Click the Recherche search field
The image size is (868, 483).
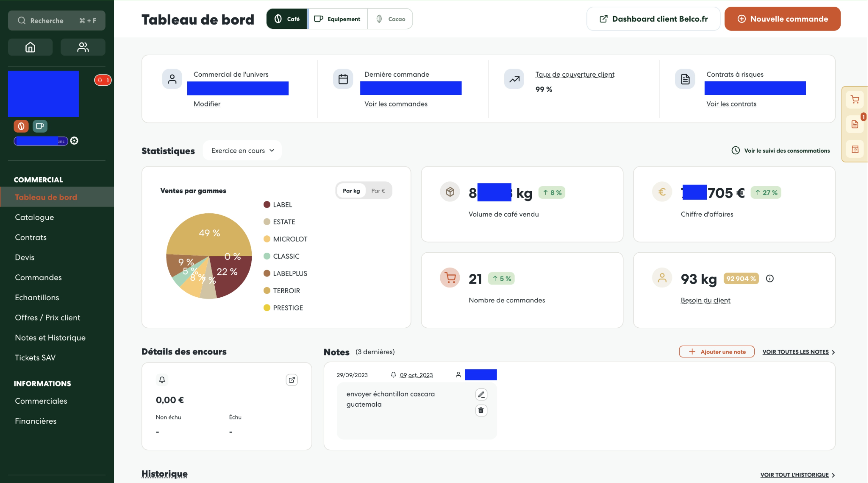[x=57, y=21]
